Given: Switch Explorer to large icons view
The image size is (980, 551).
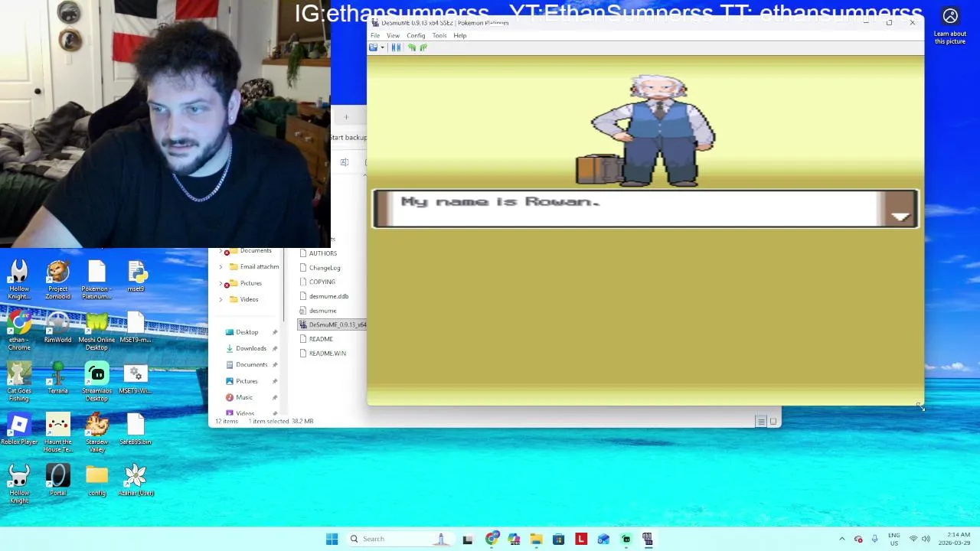Looking at the screenshot, I should (x=773, y=422).
